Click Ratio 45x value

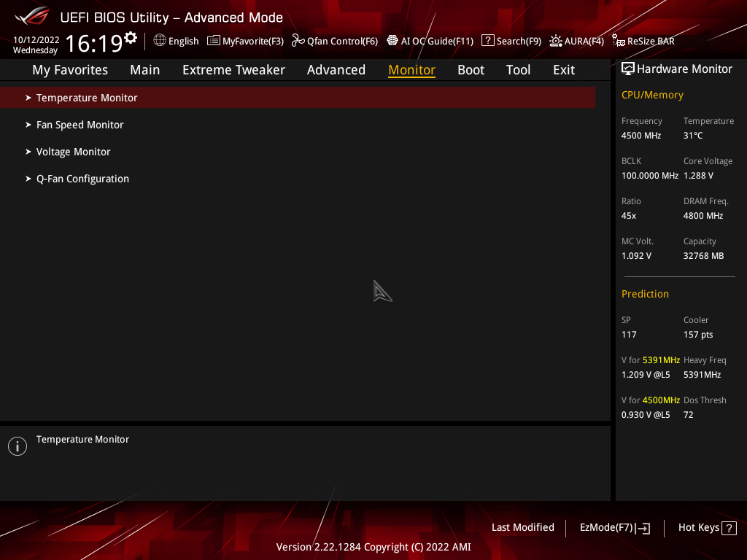629,216
